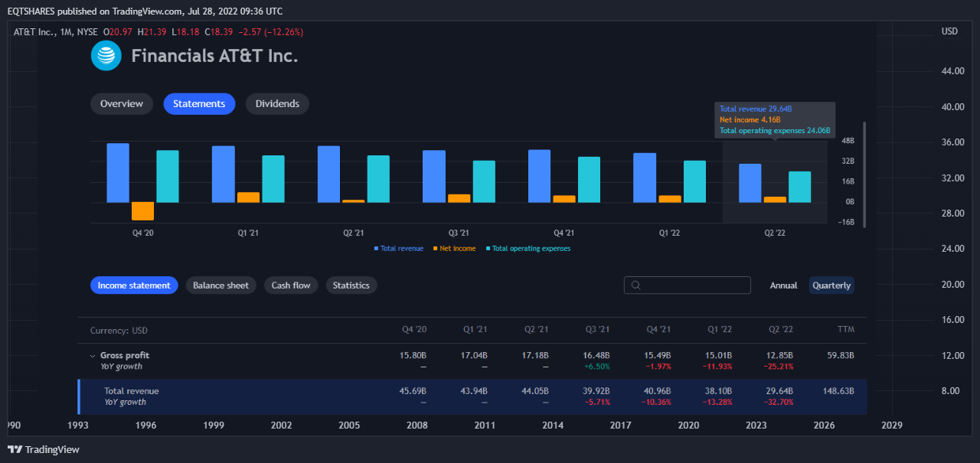Click the 29.64B revenue cell for Q2 '22
Screen dimensions: 980x463
tap(779, 391)
